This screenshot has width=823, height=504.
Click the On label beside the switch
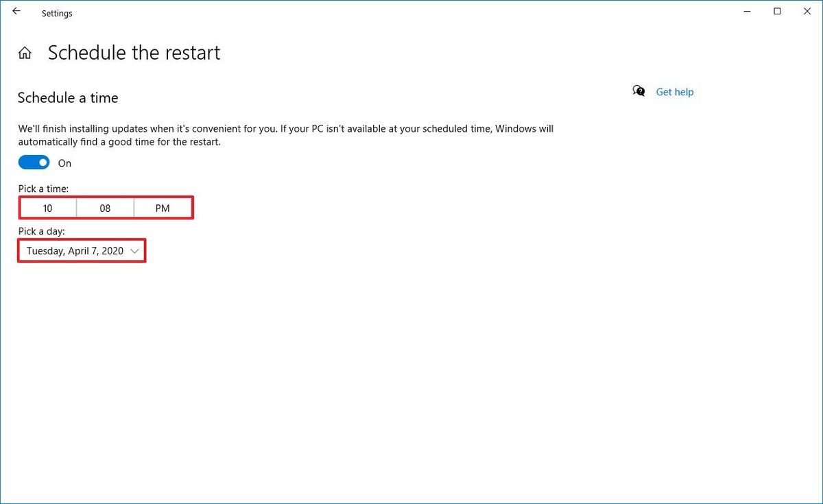(64, 163)
